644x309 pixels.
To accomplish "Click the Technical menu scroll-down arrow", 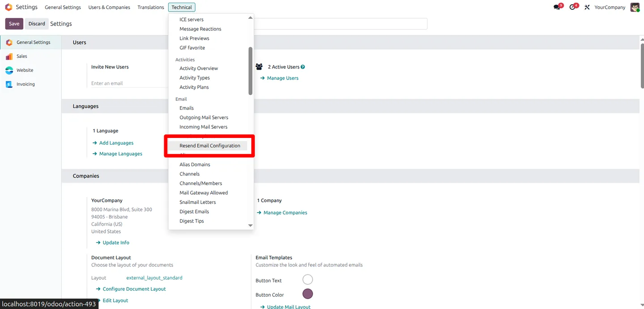I will (250, 225).
